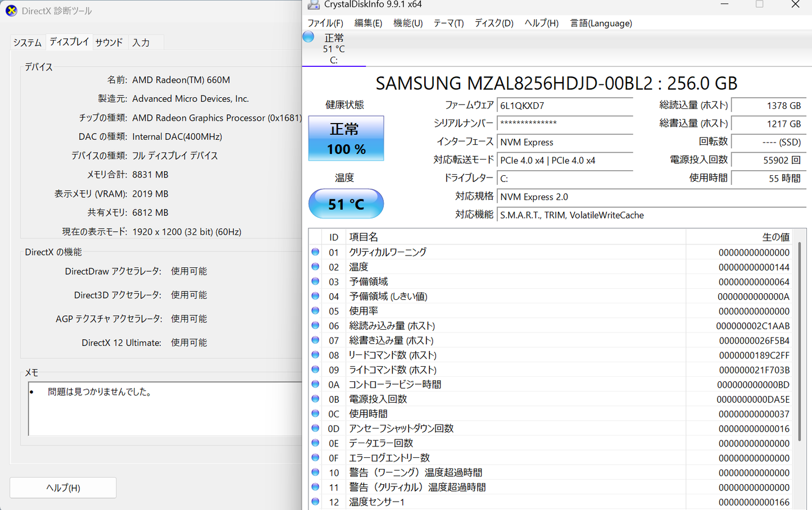The width and height of the screenshot is (812, 510).
Task: Switch to ディスプレイ tab in DirectX tool
Action: coord(69,42)
